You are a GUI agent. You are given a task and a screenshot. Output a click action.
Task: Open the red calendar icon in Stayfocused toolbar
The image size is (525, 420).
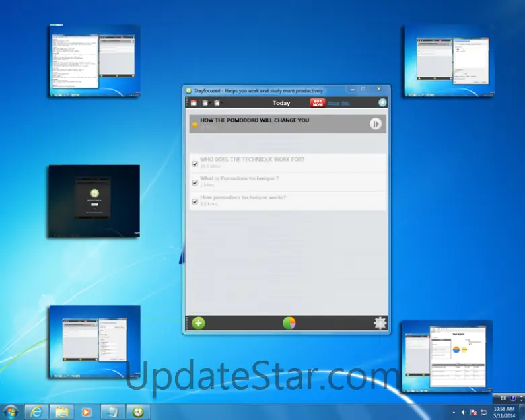point(194,103)
